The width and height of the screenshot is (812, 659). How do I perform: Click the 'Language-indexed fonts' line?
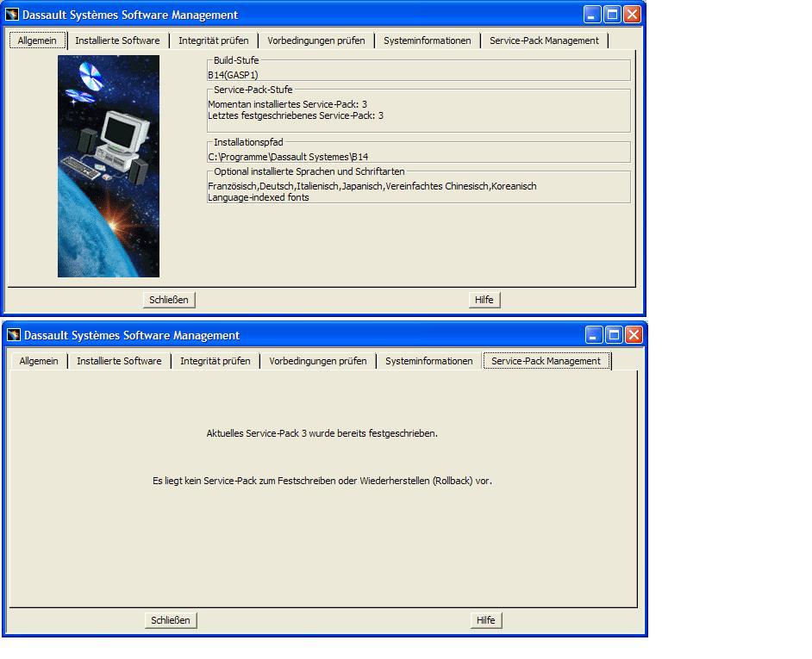(x=259, y=197)
